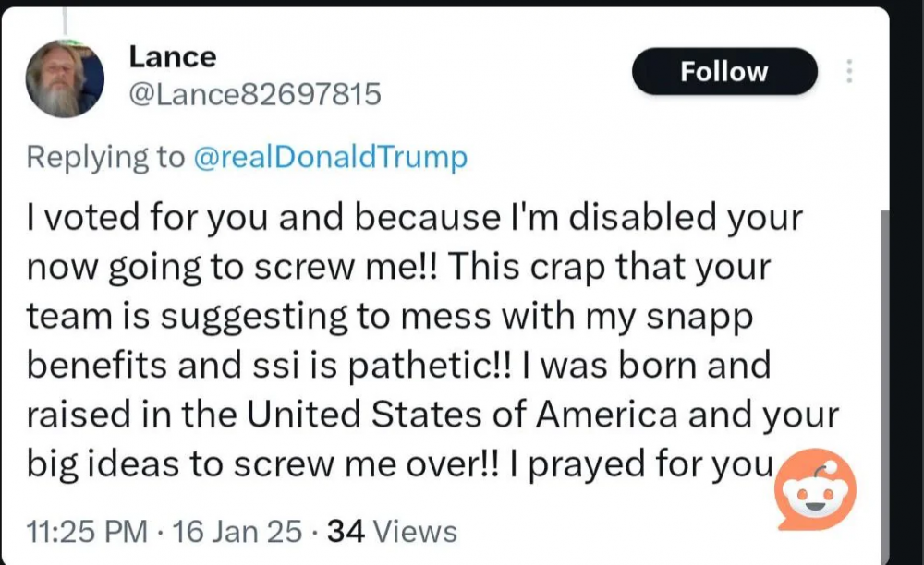Open the Lance display name link
Viewport: 924px width, 565px height.
172,56
